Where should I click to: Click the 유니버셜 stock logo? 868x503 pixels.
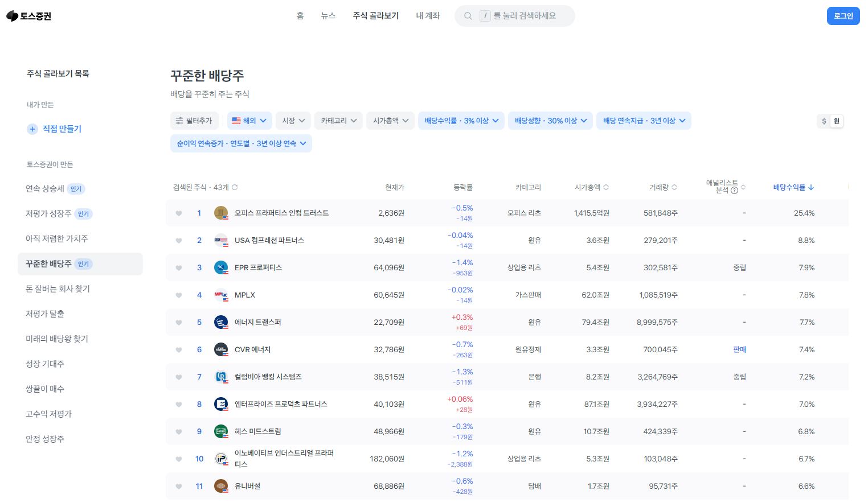click(x=221, y=486)
